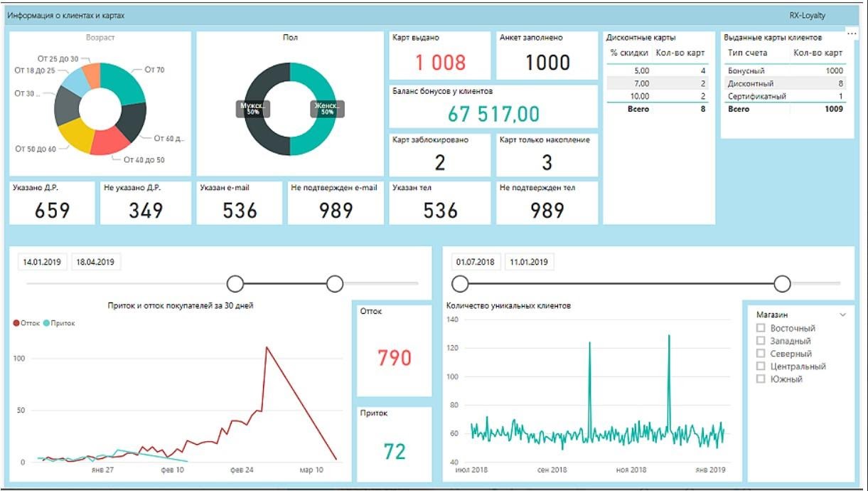Image resolution: width=868 pixels, height=491 pixels.
Task: Click the Указано Д.Р. value 659
Action: point(52,211)
